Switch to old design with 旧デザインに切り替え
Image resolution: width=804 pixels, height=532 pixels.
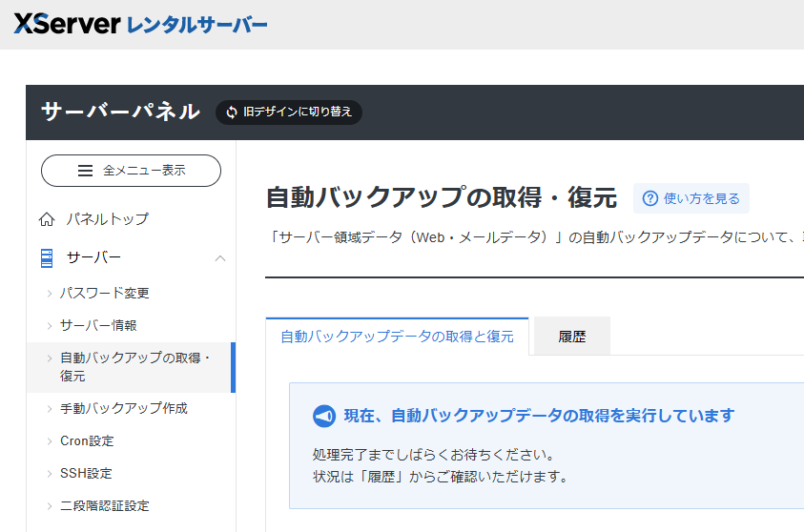tap(298, 113)
